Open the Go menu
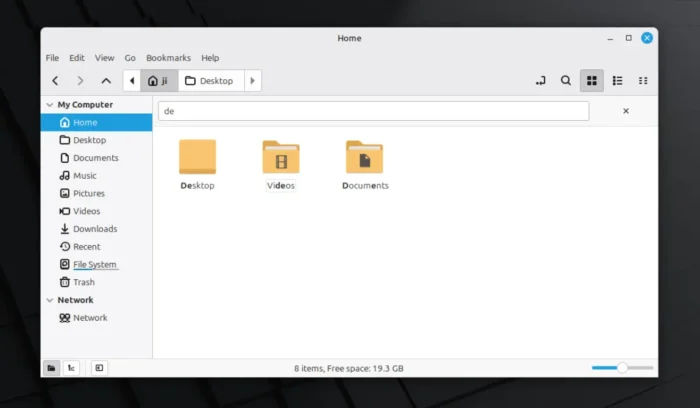The height and width of the screenshot is (408, 700). 130,58
